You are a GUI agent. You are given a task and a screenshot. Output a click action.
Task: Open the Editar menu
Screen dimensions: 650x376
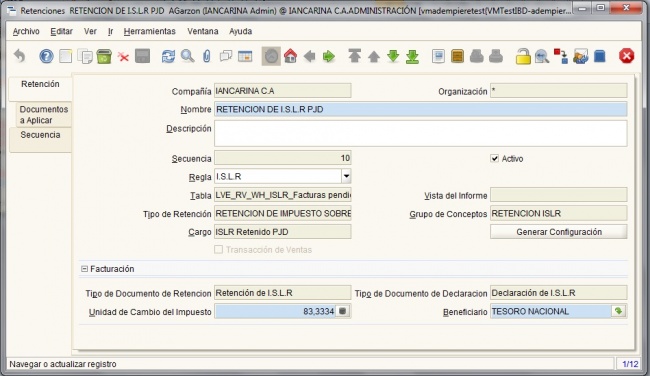[61, 32]
